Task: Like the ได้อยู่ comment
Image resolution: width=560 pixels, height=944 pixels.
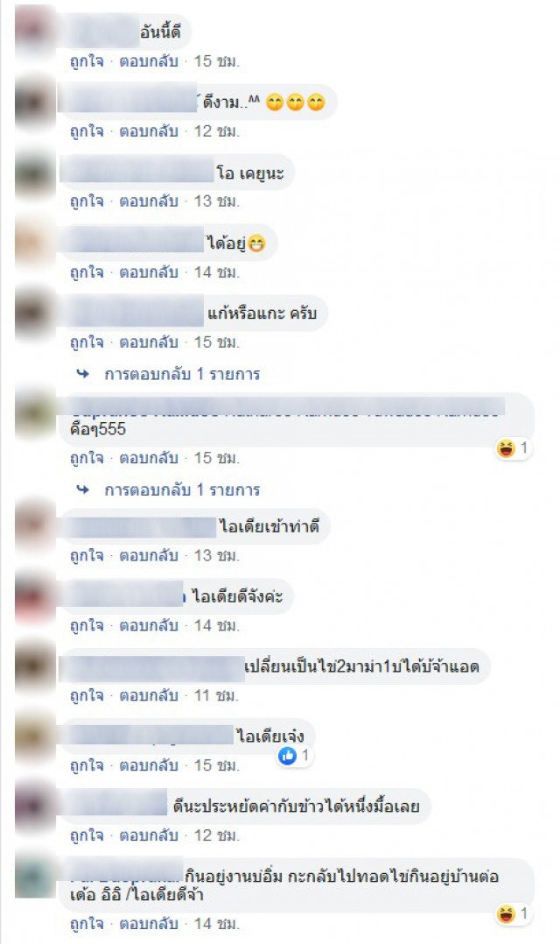Action: 87,272
